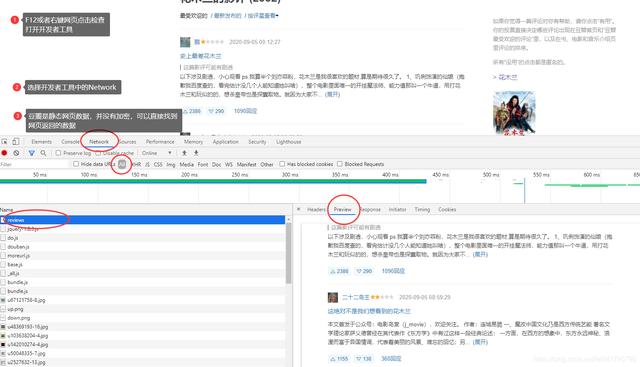Open the network search magnifier icon
Viewport: 640px width, 367px height.
click(43, 153)
